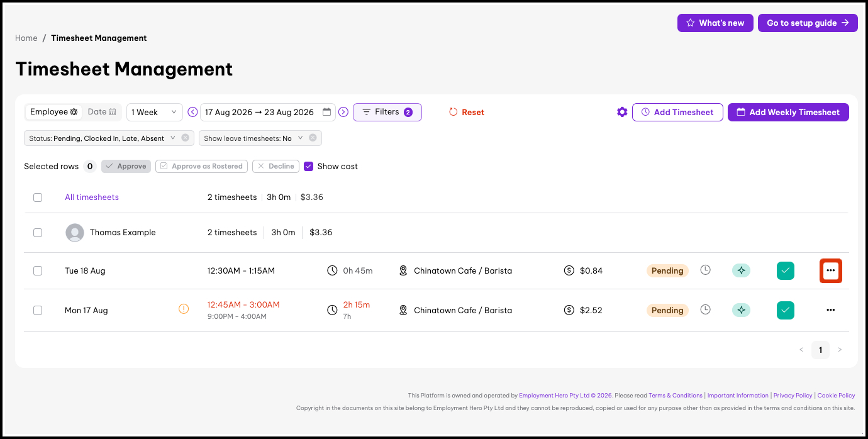Approve Tue 18 Aug timesheet green check
The width and height of the screenshot is (868, 439).
785,270
